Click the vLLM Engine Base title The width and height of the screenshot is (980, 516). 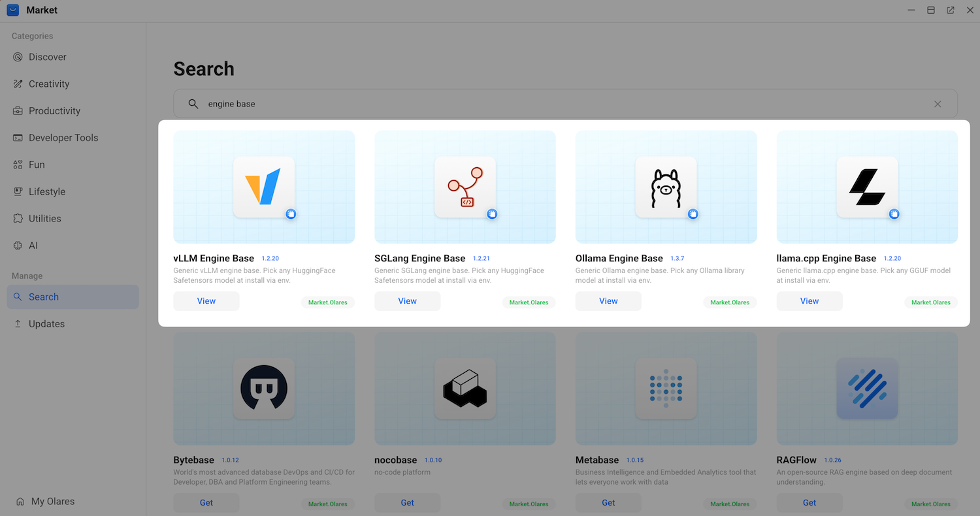214,259
